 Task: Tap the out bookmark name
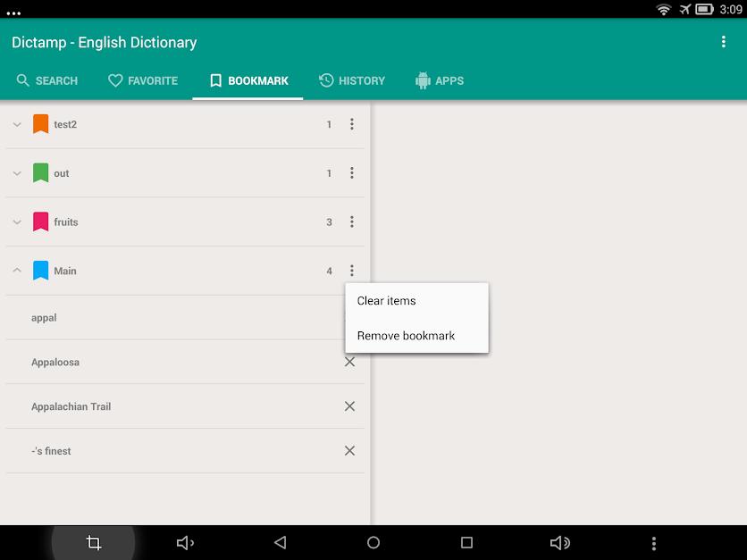coord(62,173)
